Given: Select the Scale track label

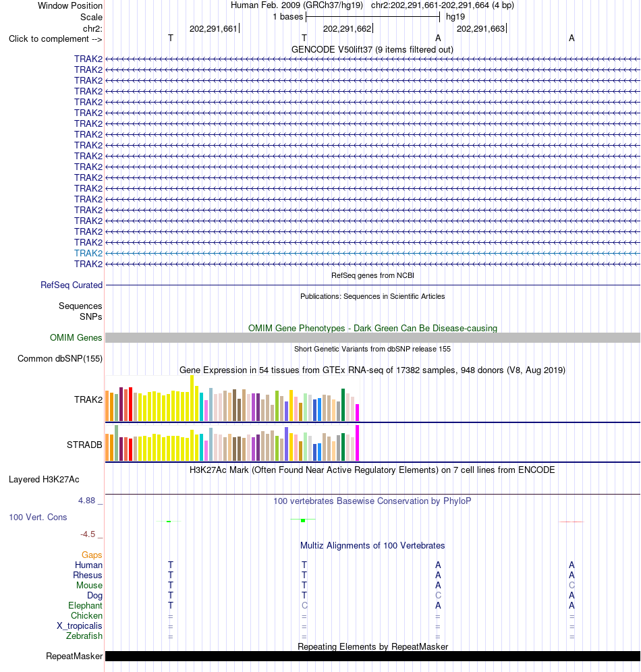Looking at the screenshot, I should 91,17.
